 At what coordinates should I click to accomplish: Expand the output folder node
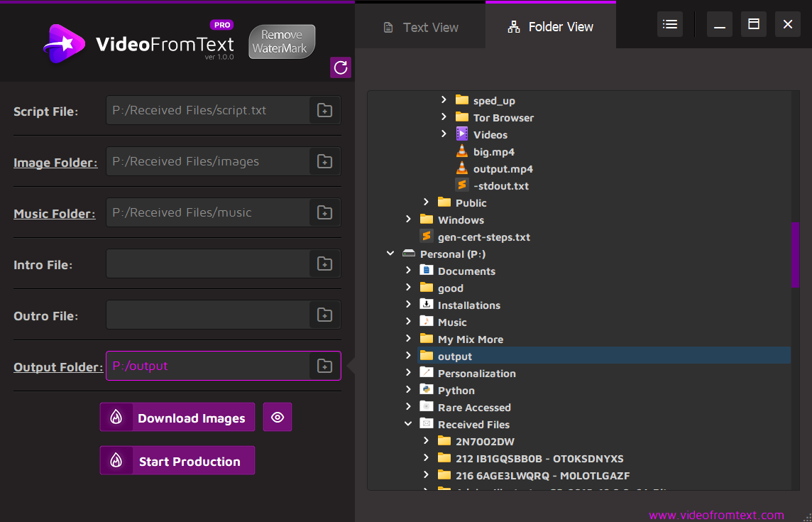click(x=409, y=356)
